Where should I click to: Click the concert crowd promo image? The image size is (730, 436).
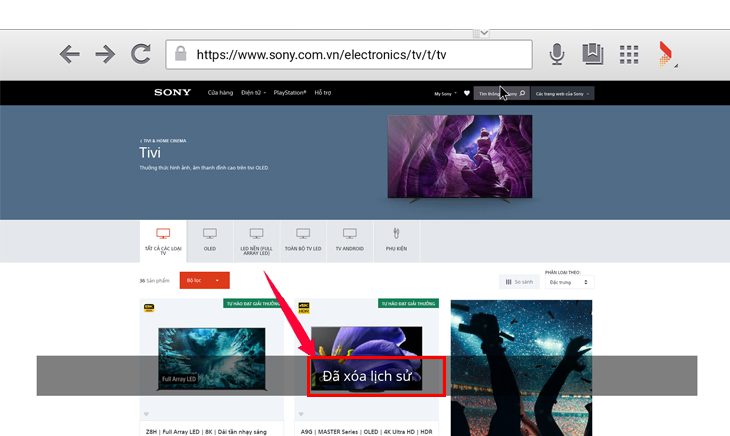[521, 368]
